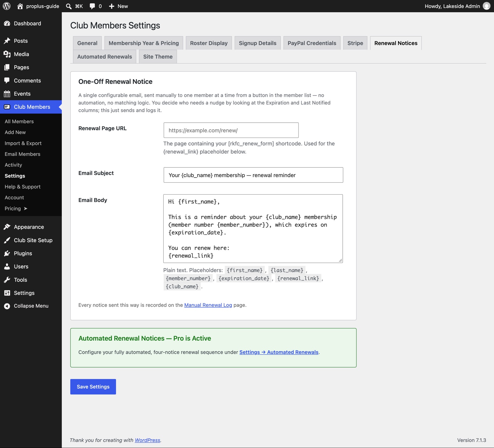This screenshot has height=448, width=494.
Task: Open Email Members submenu item
Action: 23,154
